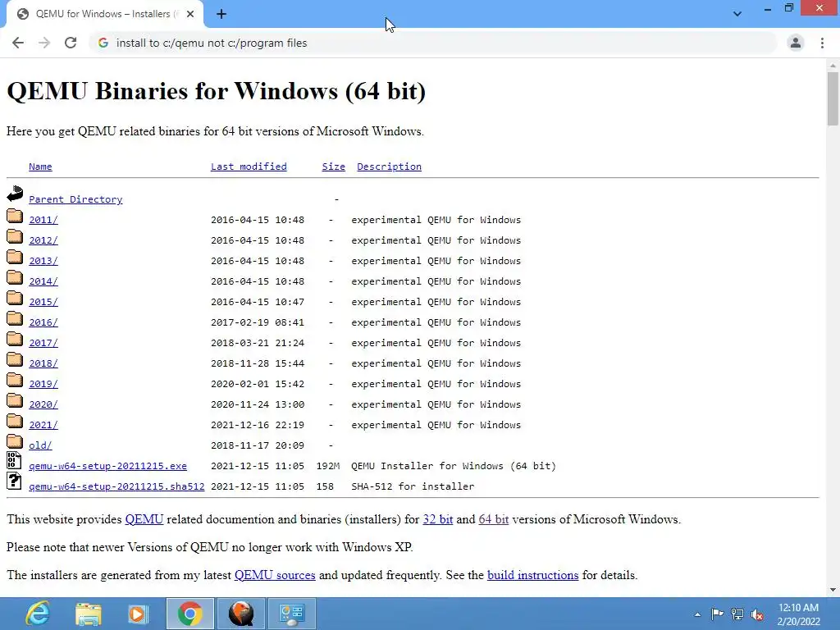Open the 2011/ directory link
The height and width of the screenshot is (630, 840).
(x=43, y=220)
